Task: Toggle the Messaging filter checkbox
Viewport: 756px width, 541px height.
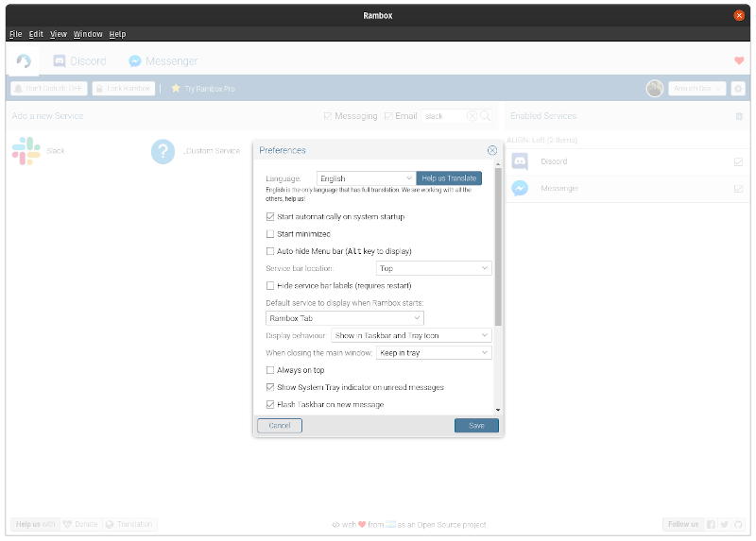Action: pos(328,116)
